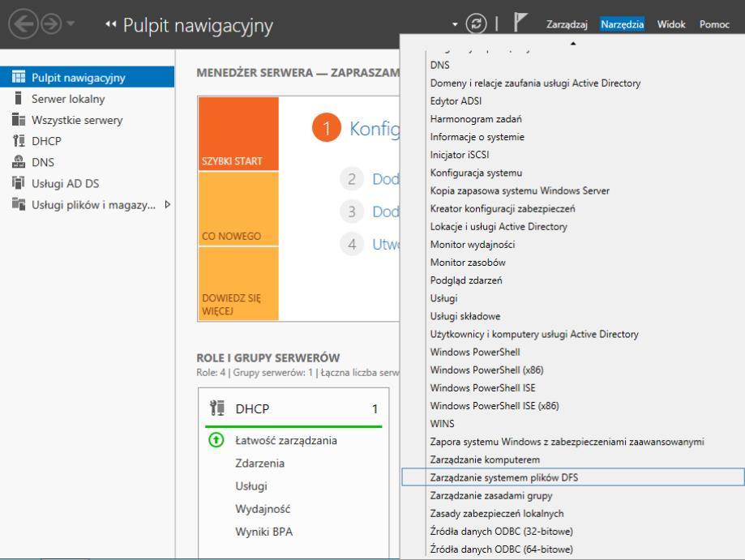Choose Konfiguracja systemu menu entry

pos(572,173)
